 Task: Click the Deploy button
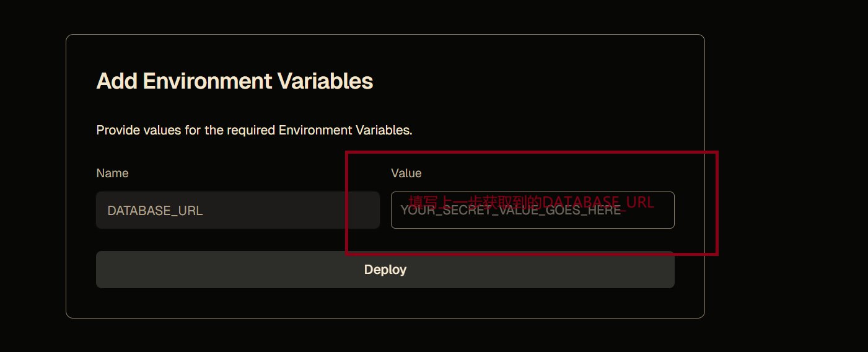click(385, 270)
